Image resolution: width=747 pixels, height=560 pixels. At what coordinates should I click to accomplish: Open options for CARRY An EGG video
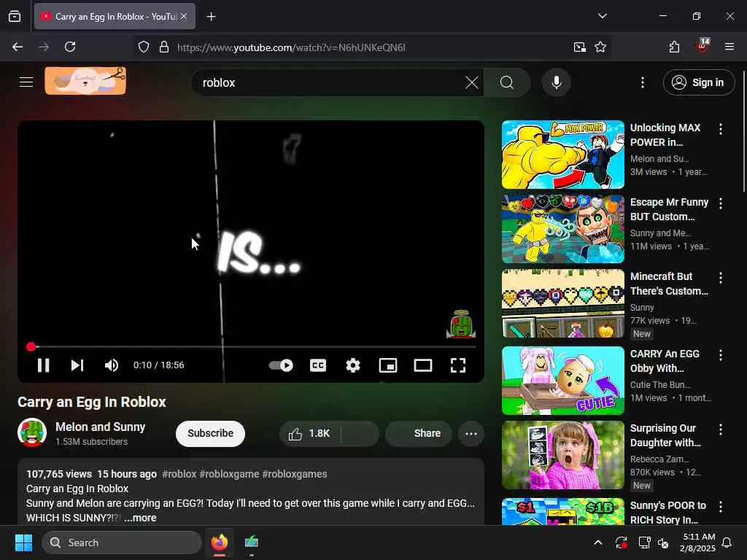pos(720,355)
